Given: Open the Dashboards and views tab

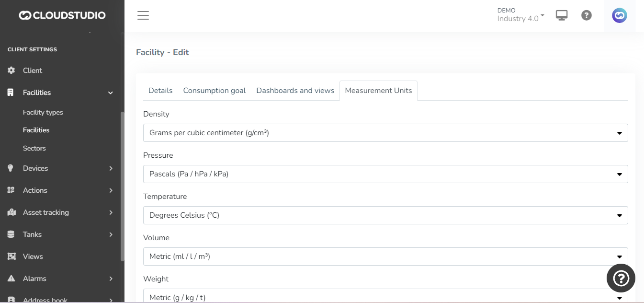Looking at the screenshot, I should click(x=295, y=91).
